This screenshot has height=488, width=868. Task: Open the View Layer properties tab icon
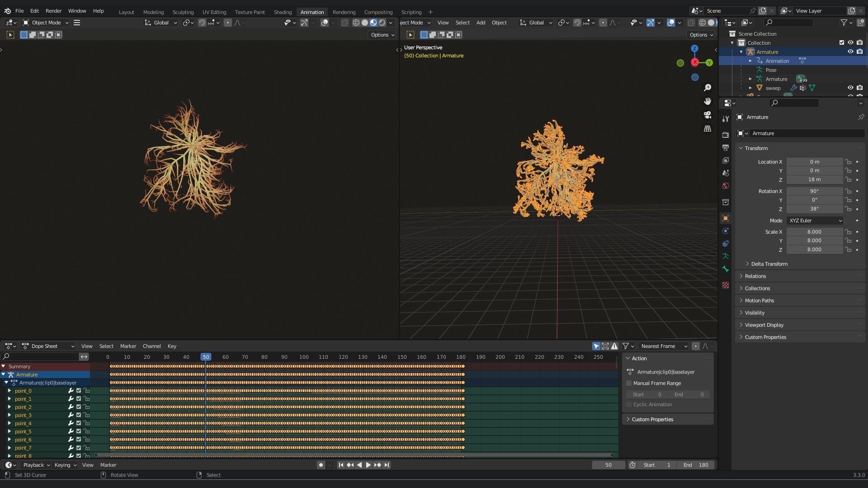point(726,160)
